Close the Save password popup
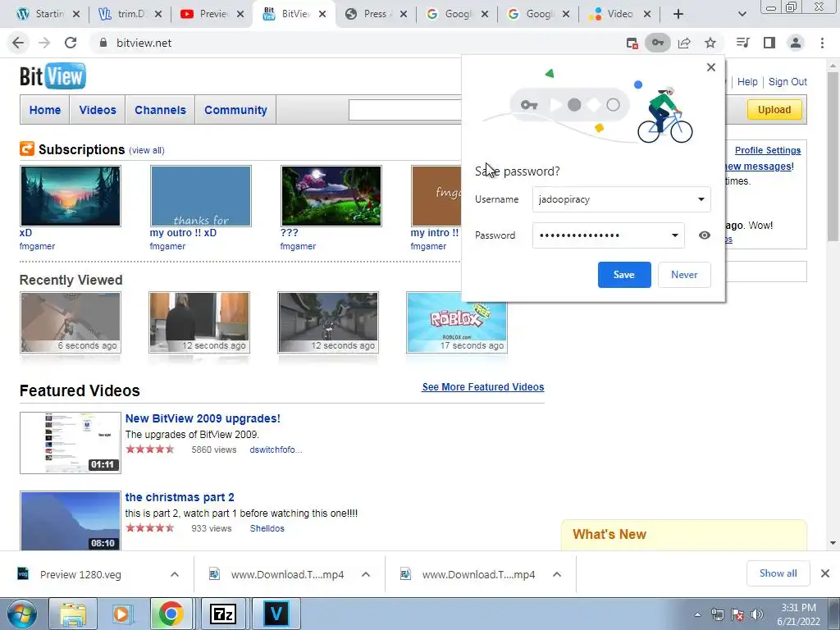840x630 pixels. (711, 67)
